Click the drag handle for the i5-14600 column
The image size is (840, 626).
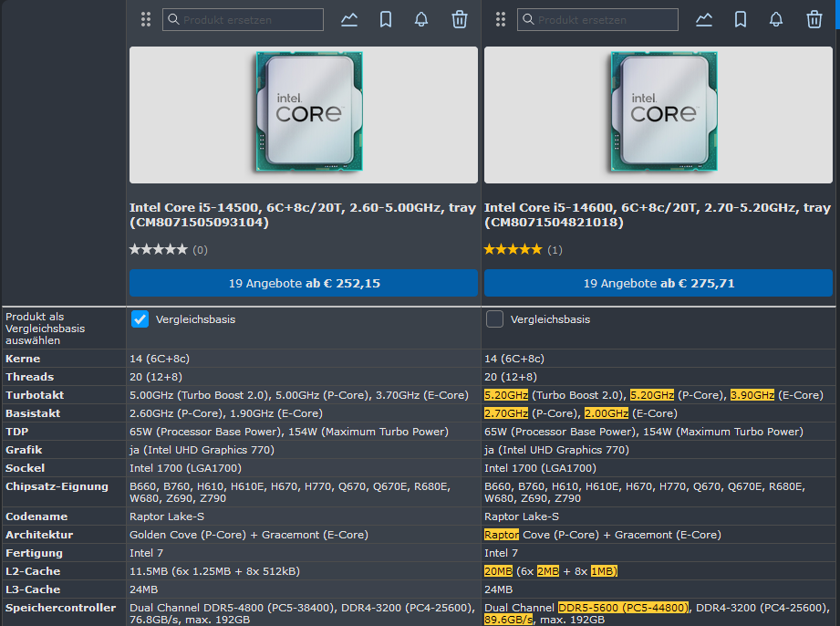(x=501, y=20)
